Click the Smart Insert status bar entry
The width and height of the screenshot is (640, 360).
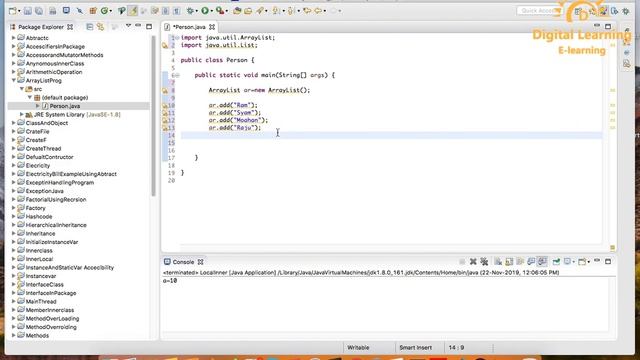pyautogui.click(x=415, y=348)
